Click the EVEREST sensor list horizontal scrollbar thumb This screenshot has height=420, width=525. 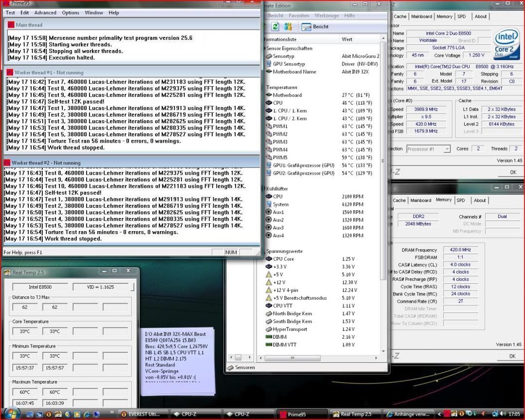[x=292, y=358]
